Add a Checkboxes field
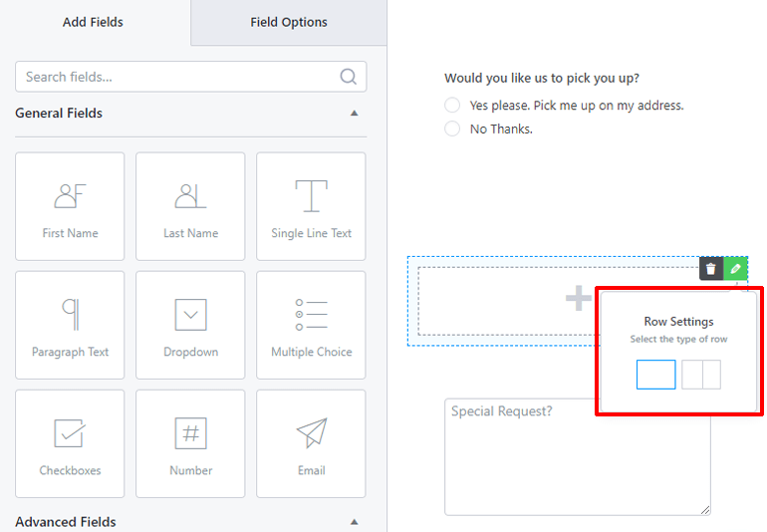This screenshot has width=767, height=532. [x=70, y=444]
